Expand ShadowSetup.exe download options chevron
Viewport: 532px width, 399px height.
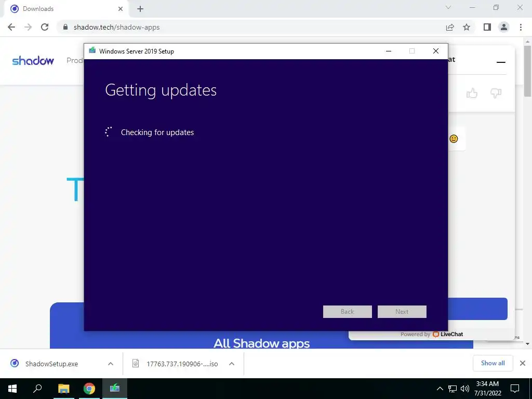(111, 364)
